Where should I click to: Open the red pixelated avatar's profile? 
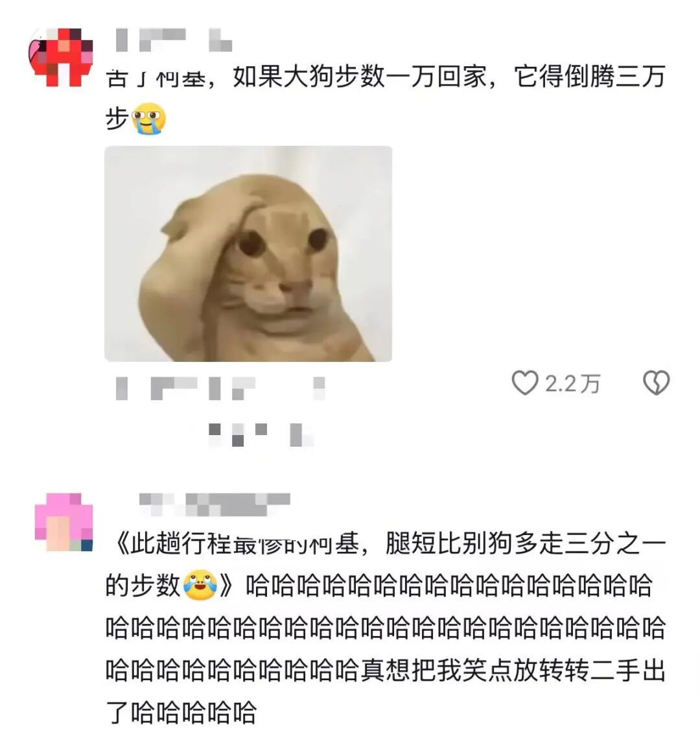61,57
